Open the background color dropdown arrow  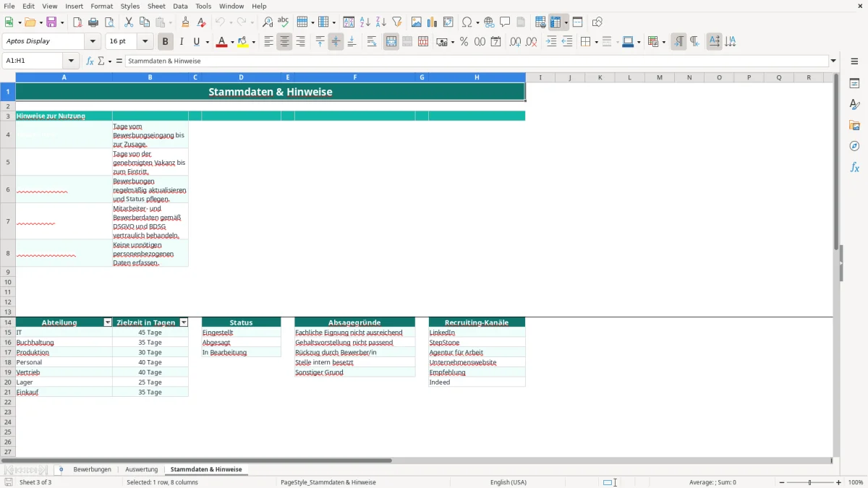254,42
